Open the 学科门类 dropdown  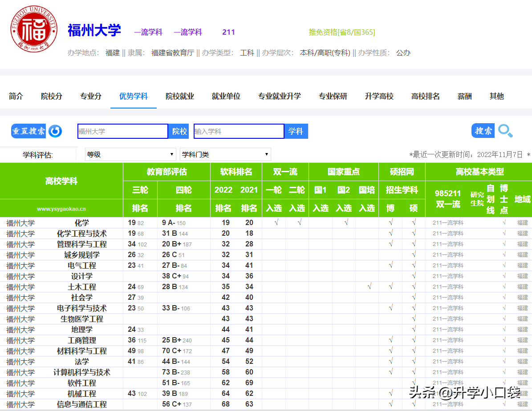coord(225,155)
